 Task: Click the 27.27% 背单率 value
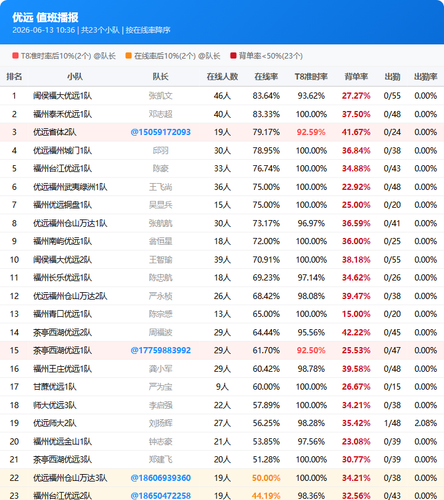356,96
